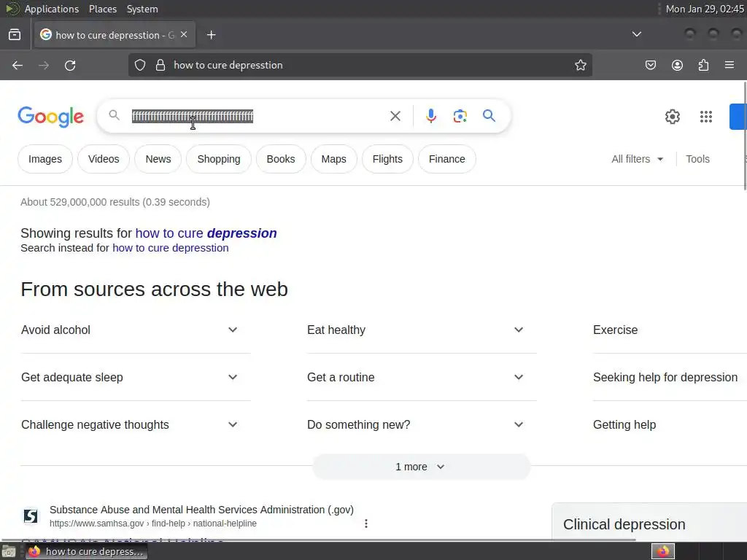Open site security padlock info

pos(160,65)
